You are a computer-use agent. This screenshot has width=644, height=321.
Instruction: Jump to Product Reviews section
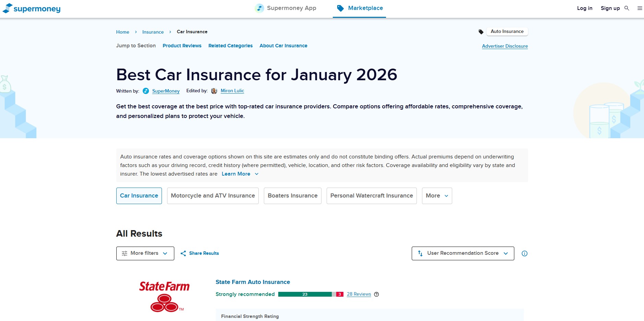point(182,46)
